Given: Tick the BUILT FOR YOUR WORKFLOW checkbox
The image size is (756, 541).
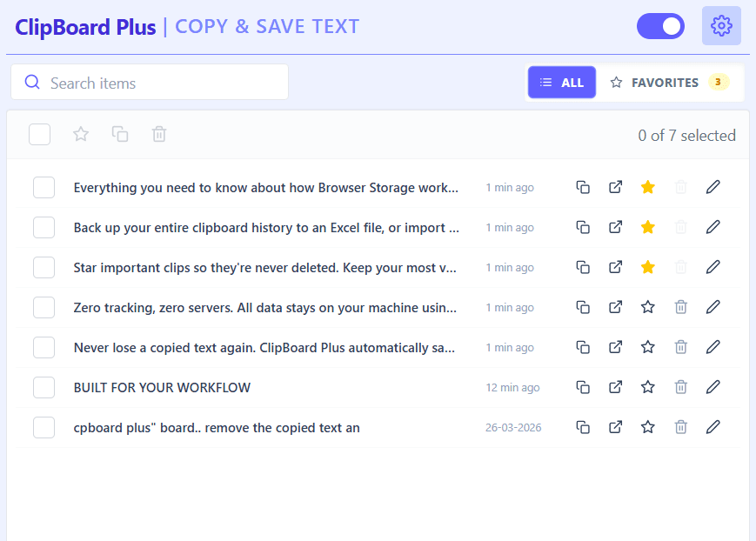Looking at the screenshot, I should tap(43, 387).
